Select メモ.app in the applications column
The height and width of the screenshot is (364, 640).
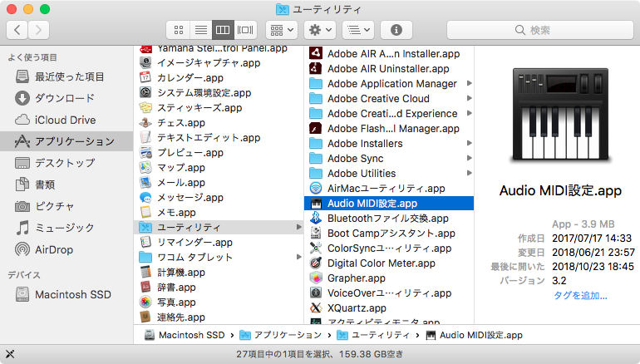tap(219, 212)
